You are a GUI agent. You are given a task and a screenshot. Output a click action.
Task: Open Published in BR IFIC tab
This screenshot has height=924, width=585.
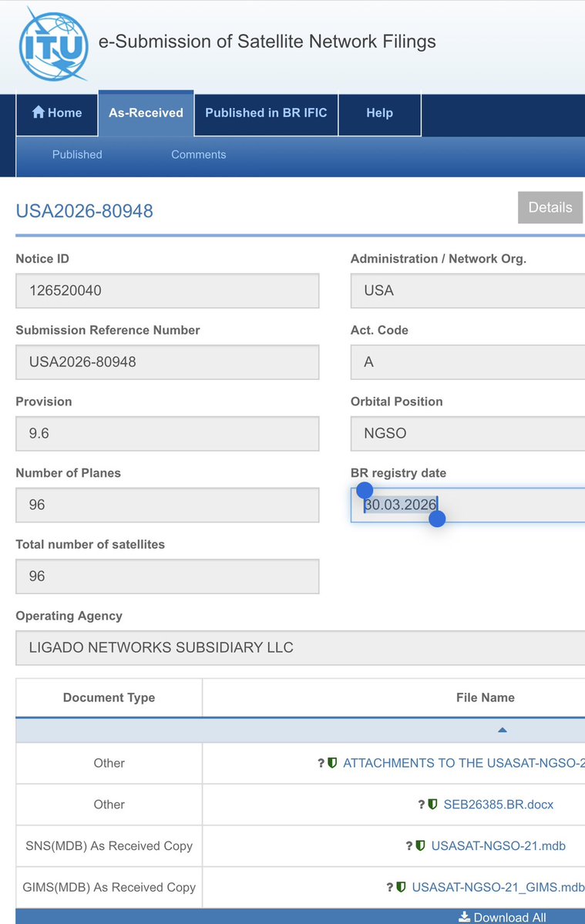click(266, 113)
